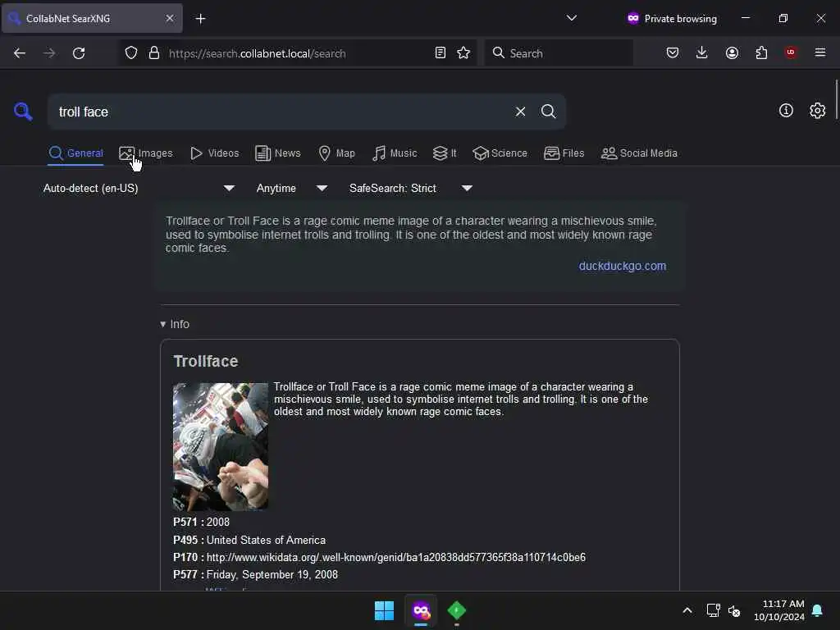Toggle reader view icon in address bar

tap(441, 53)
